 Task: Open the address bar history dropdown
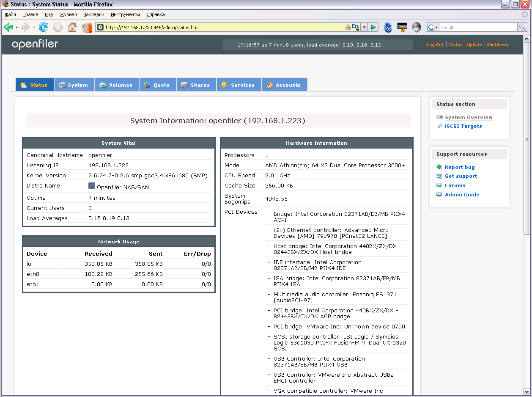pos(364,28)
